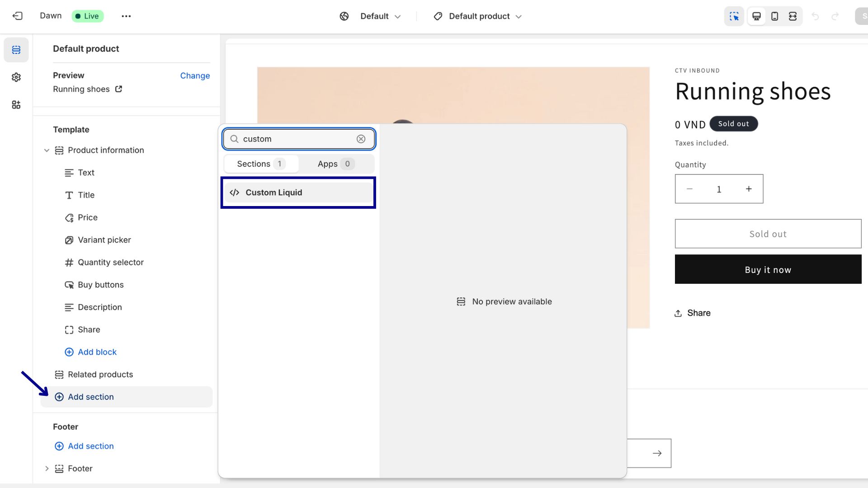Click the custom search input field
The width and height of the screenshot is (868, 488).
tap(298, 139)
